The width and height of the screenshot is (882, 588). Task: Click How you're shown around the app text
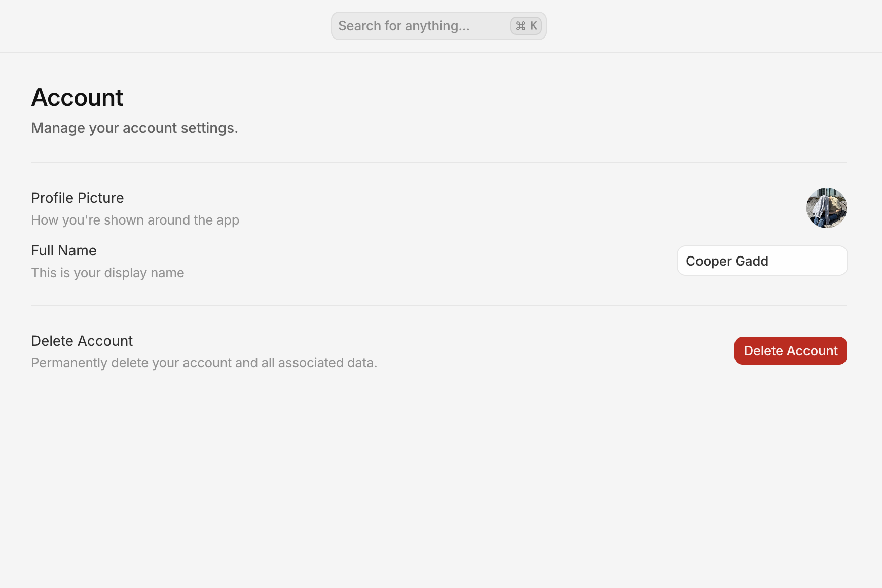[135, 220]
